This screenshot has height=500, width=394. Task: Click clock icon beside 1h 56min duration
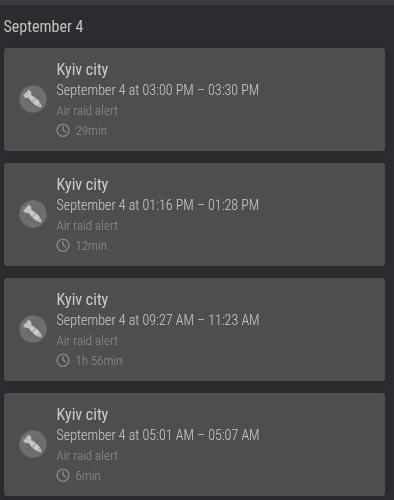[63, 361]
